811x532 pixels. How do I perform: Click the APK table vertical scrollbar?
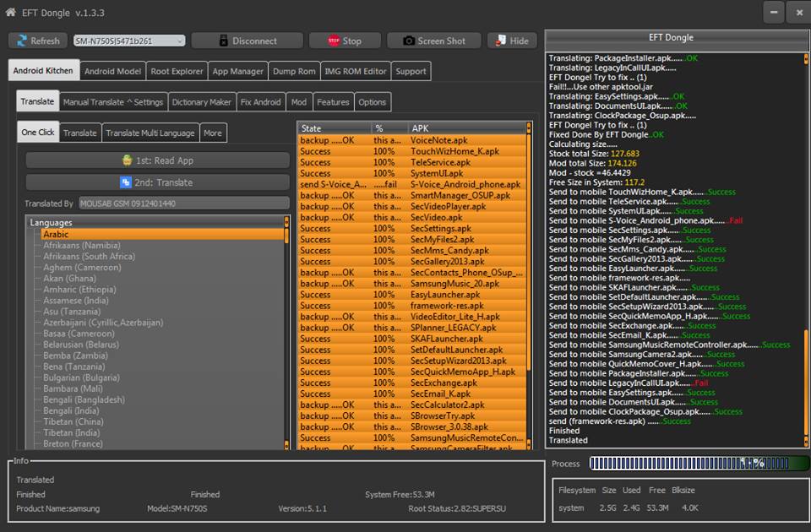[529, 285]
